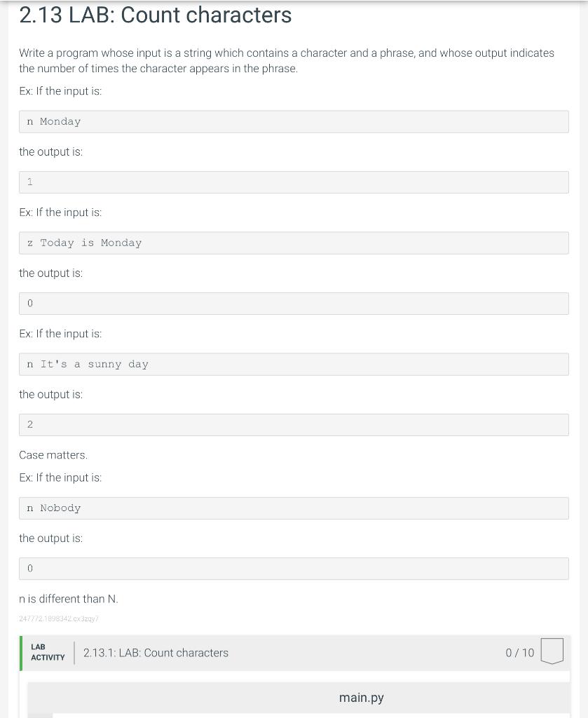Click the gray line-number gutter under main.py
Viewport: 588px width, 718px height.
pos(40,715)
